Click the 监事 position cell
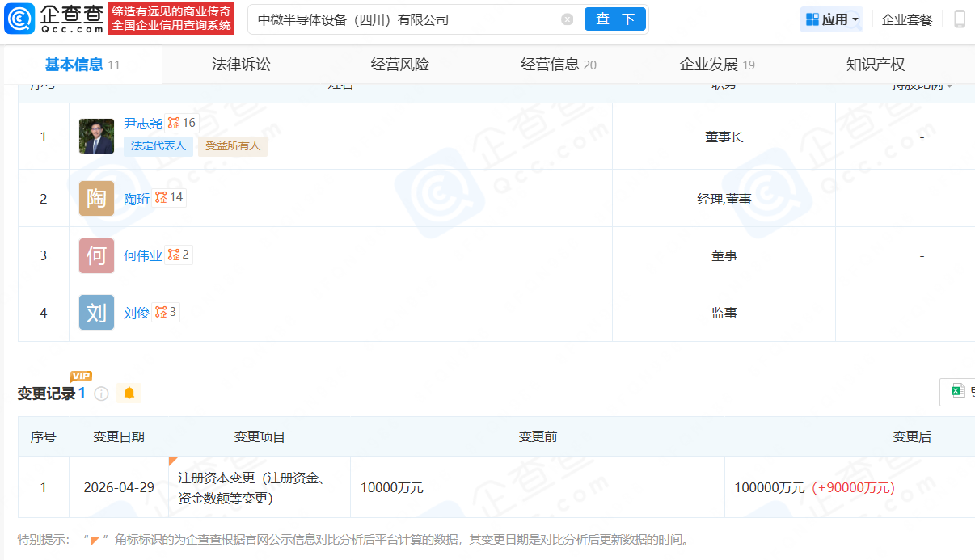This screenshot has height=560, width=975. click(724, 313)
